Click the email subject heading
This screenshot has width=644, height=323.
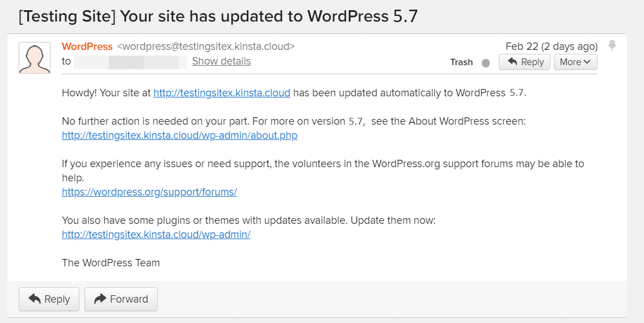(x=218, y=16)
